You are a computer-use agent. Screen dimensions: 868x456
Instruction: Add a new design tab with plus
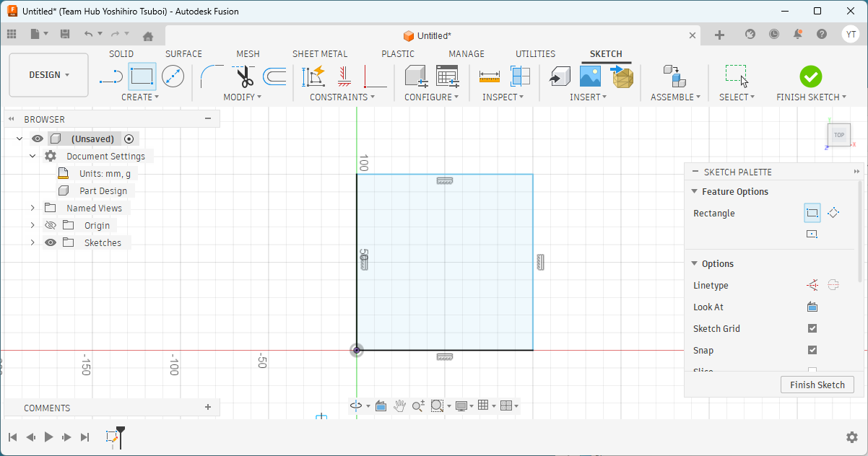tap(719, 35)
